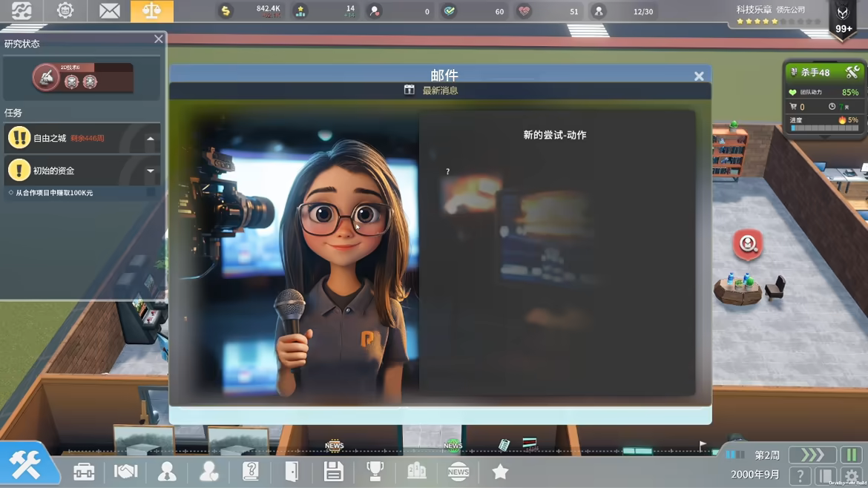Close the 研究状态 side panel
Viewport: 868px width, 488px height.
[x=158, y=39]
